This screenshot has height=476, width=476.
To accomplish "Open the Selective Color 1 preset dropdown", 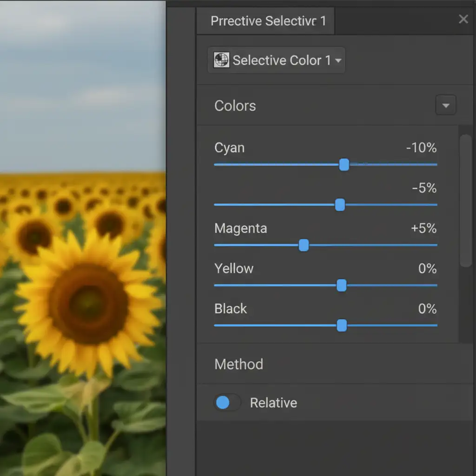I will (276, 60).
